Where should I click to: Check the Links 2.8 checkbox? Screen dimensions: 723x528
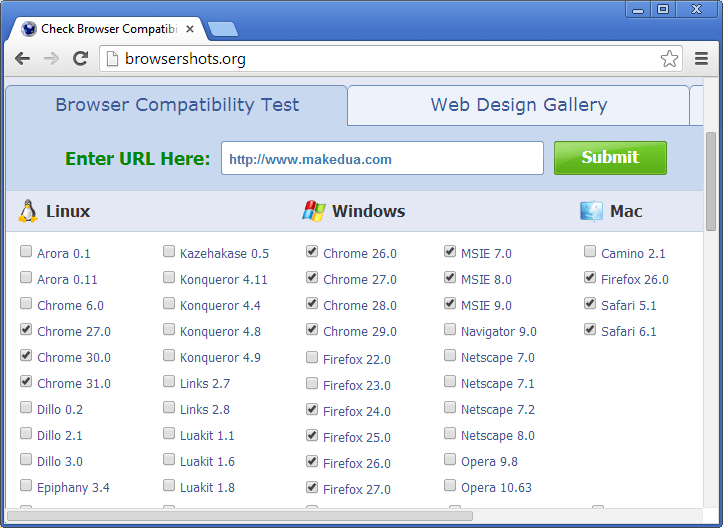click(x=169, y=408)
